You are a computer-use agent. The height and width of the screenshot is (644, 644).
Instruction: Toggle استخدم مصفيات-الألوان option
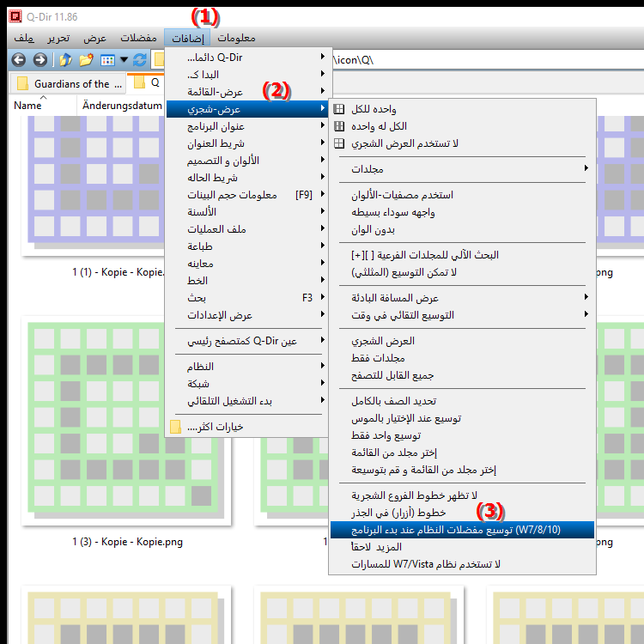462,195
